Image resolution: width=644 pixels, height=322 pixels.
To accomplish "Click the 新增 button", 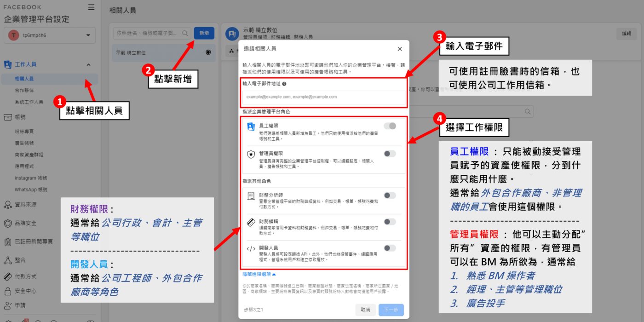I will tap(204, 33).
